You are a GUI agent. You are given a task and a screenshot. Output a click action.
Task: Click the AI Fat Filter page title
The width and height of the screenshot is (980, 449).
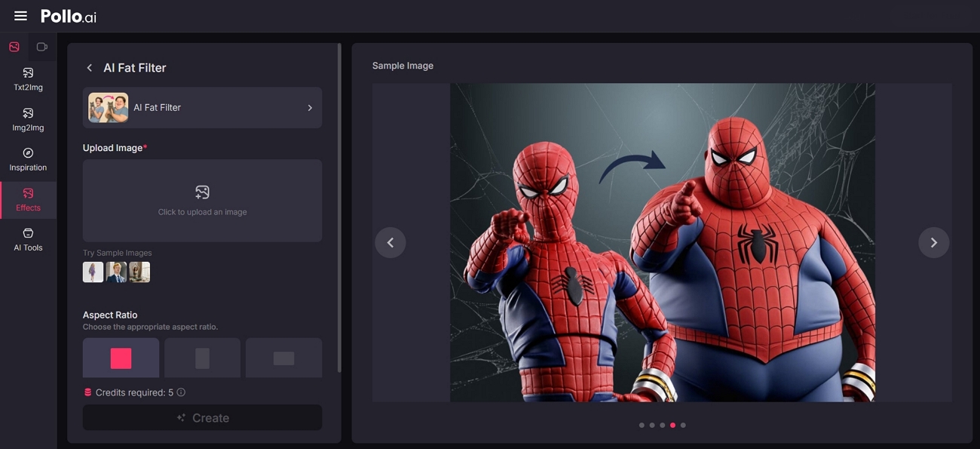click(x=135, y=68)
